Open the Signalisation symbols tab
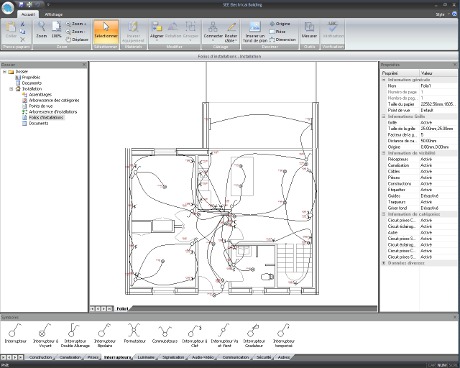The height and width of the screenshot is (368, 460). point(173,357)
